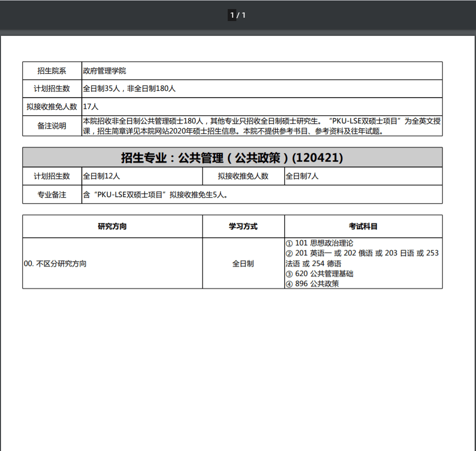
Task: Click the 政府管理学院 text
Action: (104, 71)
